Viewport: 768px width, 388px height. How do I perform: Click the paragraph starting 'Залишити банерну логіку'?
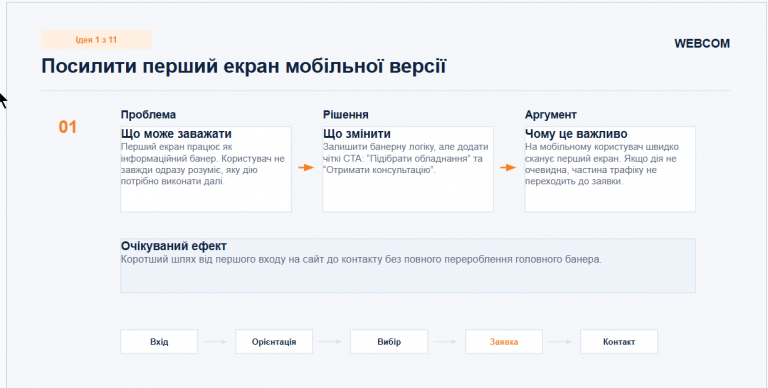[x=406, y=158]
